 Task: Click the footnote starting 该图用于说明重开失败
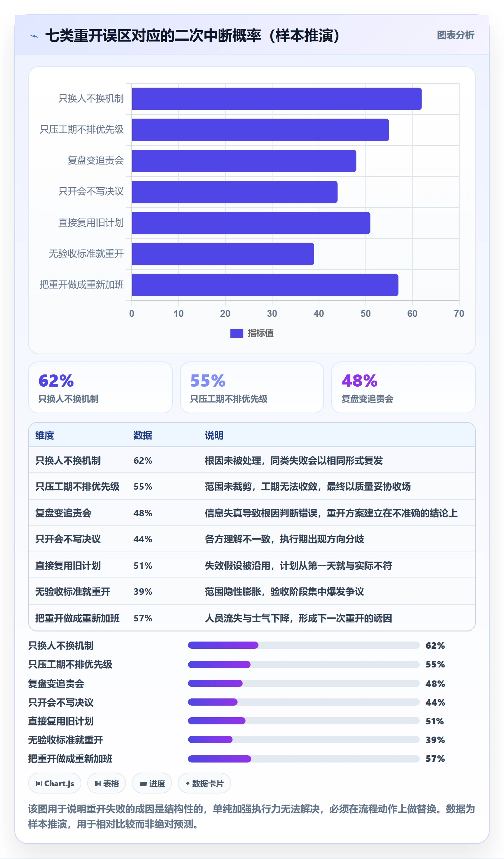click(x=252, y=817)
